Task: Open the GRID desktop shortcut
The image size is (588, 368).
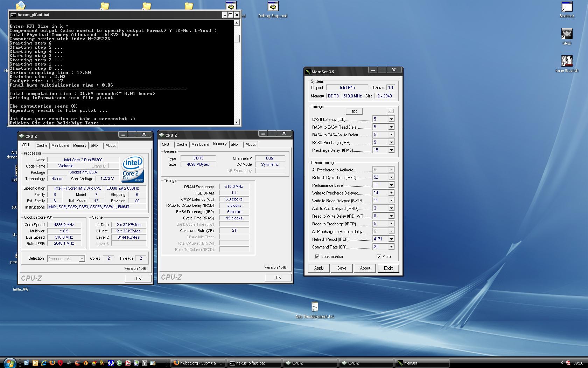Action: [567, 37]
